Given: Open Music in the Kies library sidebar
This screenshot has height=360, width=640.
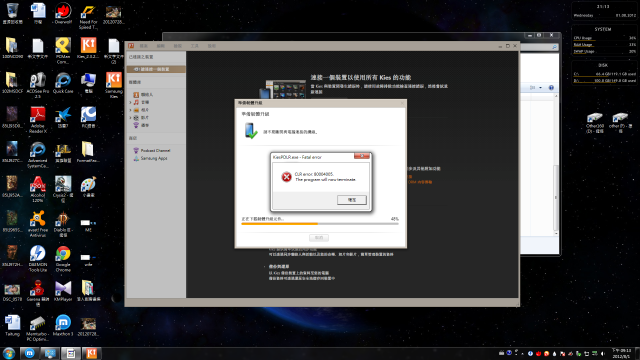Looking at the screenshot, I should tap(141, 102).
